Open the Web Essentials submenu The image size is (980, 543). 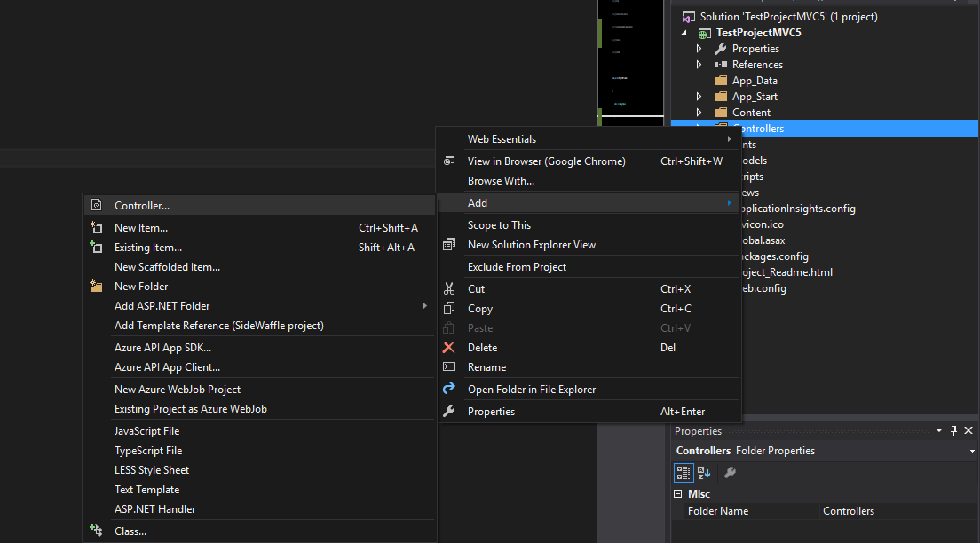pos(589,138)
